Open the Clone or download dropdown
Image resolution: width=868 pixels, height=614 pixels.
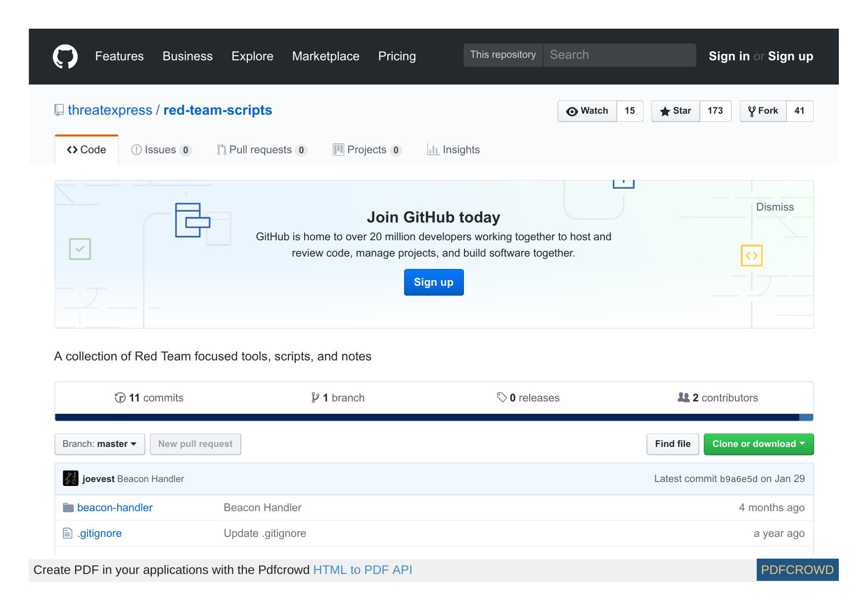[758, 443]
